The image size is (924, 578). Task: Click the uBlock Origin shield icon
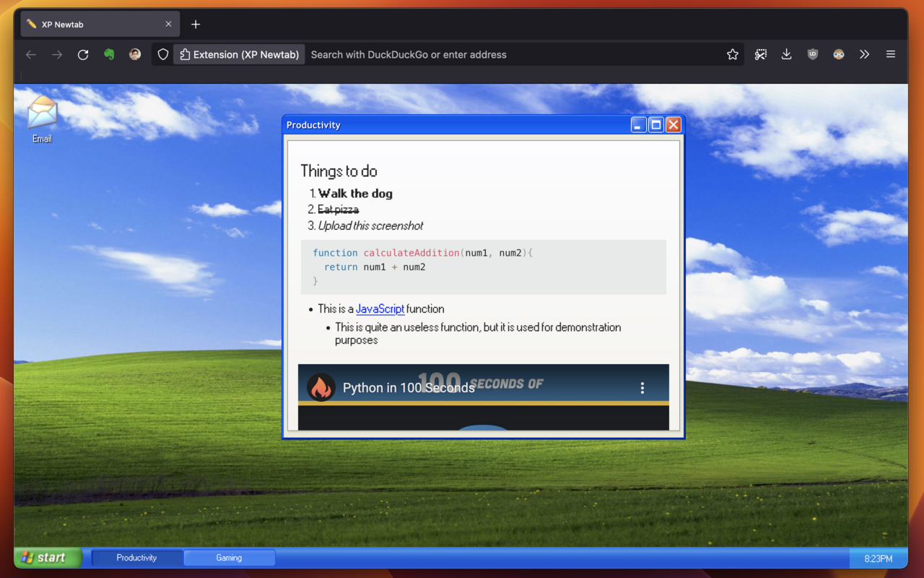click(x=813, y=54)
